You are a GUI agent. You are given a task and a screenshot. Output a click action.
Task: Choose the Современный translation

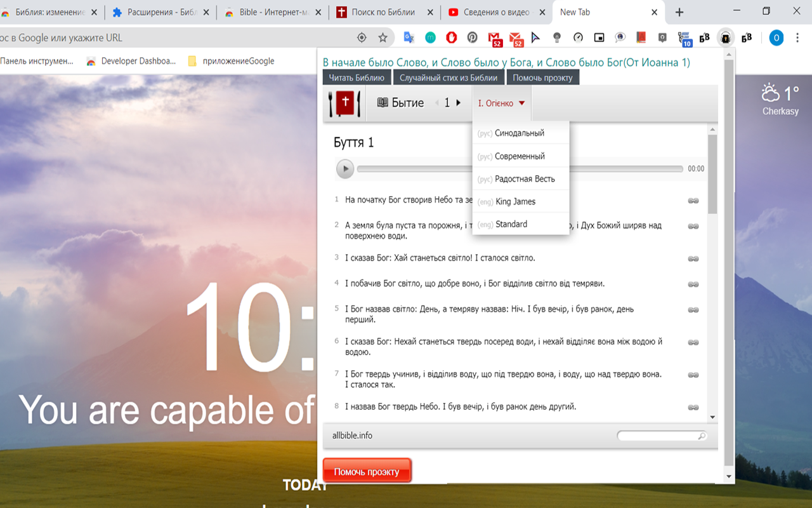tap(521, 156)
